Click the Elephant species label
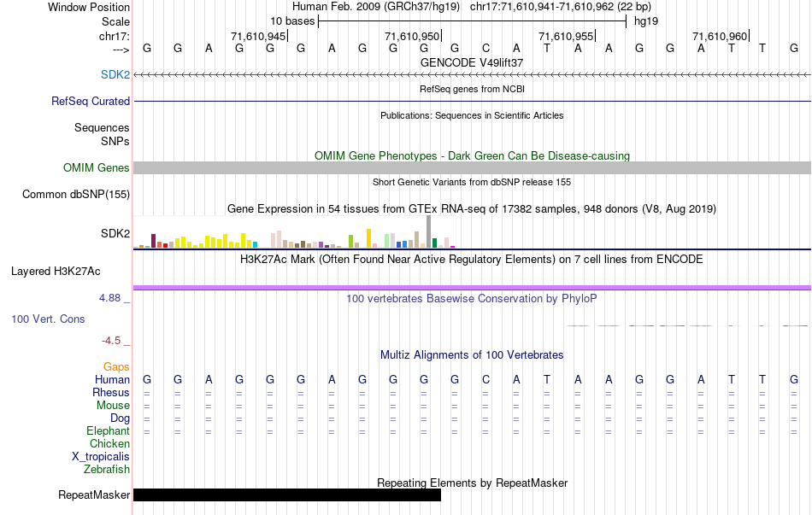812x515 pixels. tap(108, 431)
